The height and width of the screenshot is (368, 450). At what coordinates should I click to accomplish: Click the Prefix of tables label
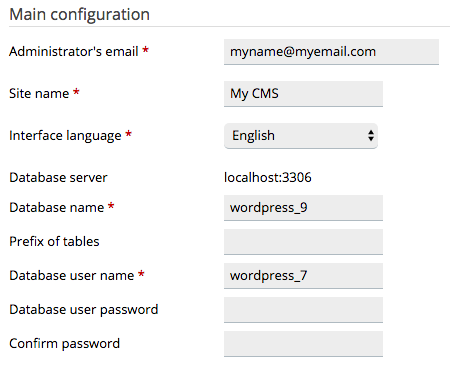[54, 242]
